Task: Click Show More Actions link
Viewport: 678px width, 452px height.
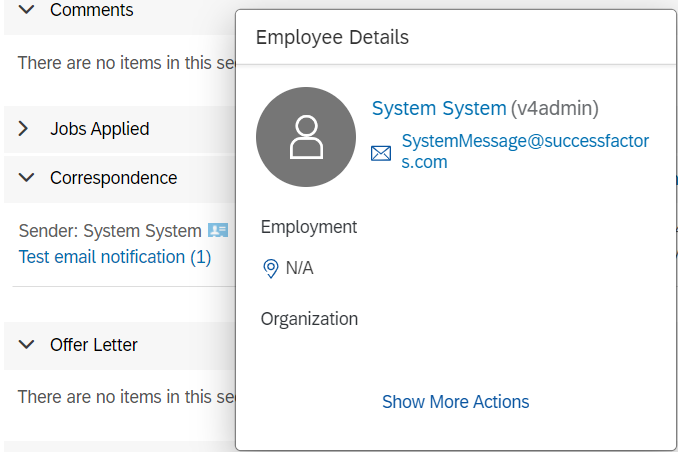Action: coord(456,402)
